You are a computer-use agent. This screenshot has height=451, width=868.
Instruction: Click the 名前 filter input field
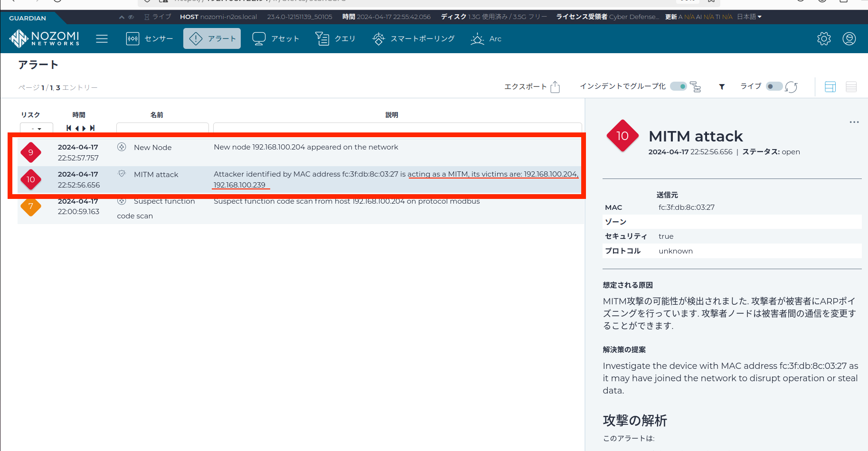point(162,128)
